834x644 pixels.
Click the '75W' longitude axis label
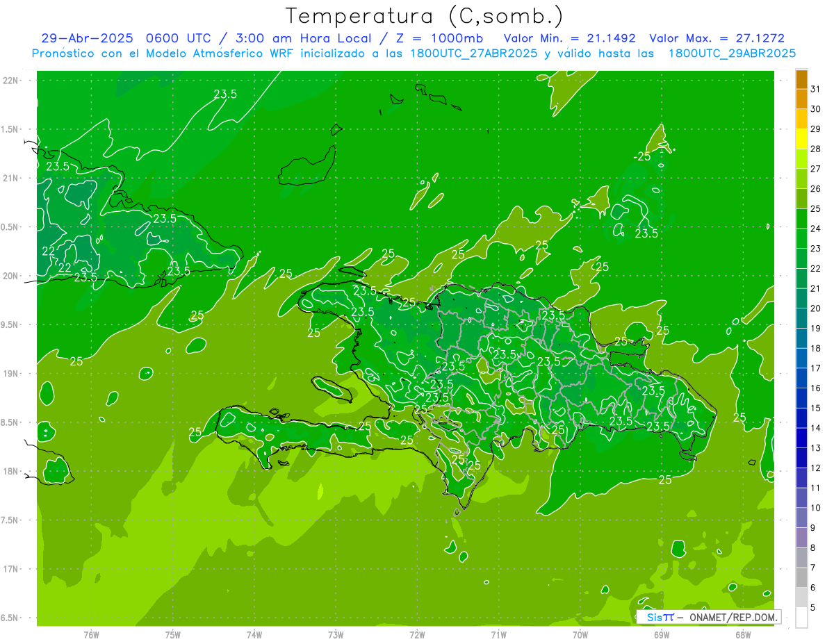click(173, 635)
